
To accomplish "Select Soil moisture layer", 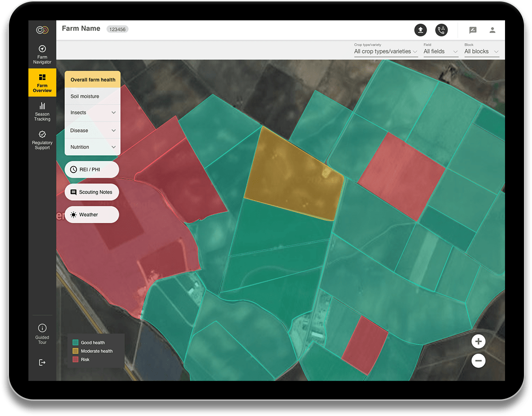I will click(x=93, y=96).
